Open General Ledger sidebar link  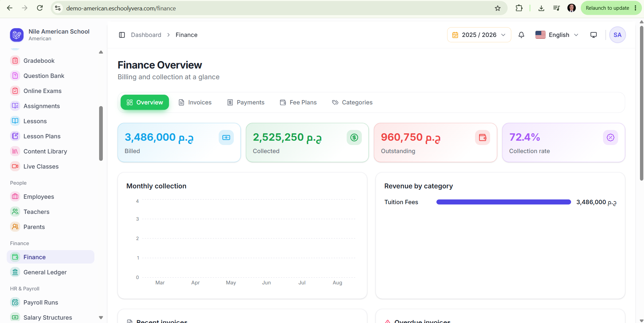click(x=50, y=272)
